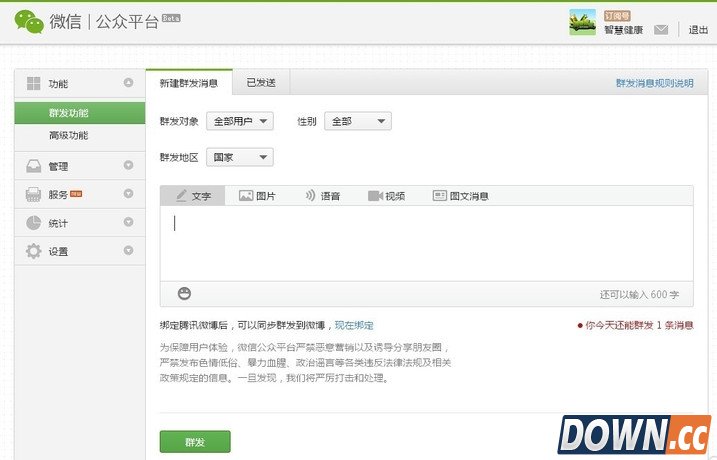The height and width of the screenshot is (460, 717).
Task: Click the 统计 pie chart icon
Action: pos(33,223)
